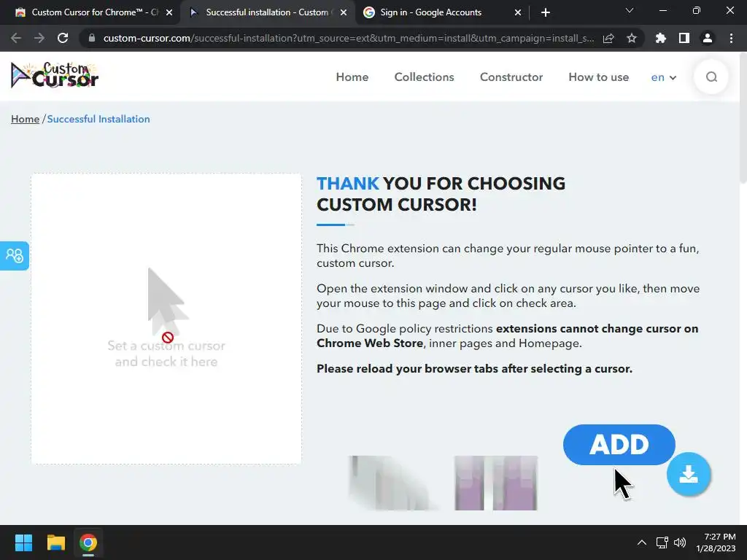Viewport: 747px width, 560px height.
Task: Reload the current page
Action: point(63,38)
